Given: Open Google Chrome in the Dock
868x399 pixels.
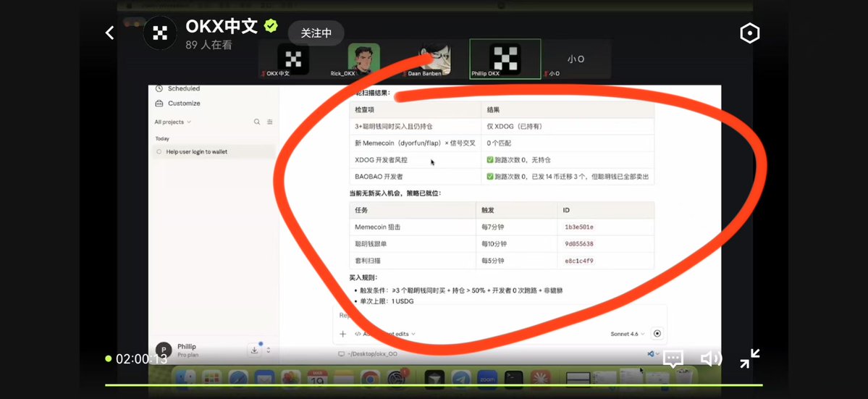Looking at the screenshot, I should pos(371,379).
